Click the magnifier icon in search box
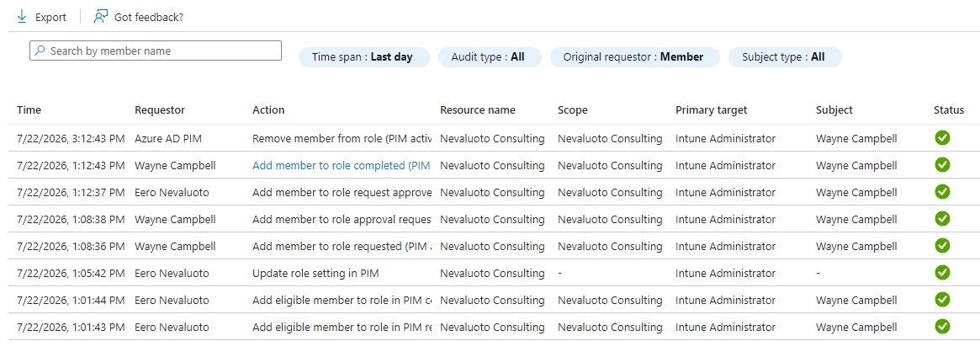Viewport: 980px width, 352px height. point(40,51)
